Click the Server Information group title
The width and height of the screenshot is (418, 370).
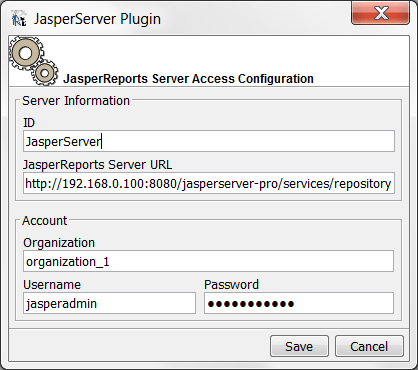coord(76,101)
